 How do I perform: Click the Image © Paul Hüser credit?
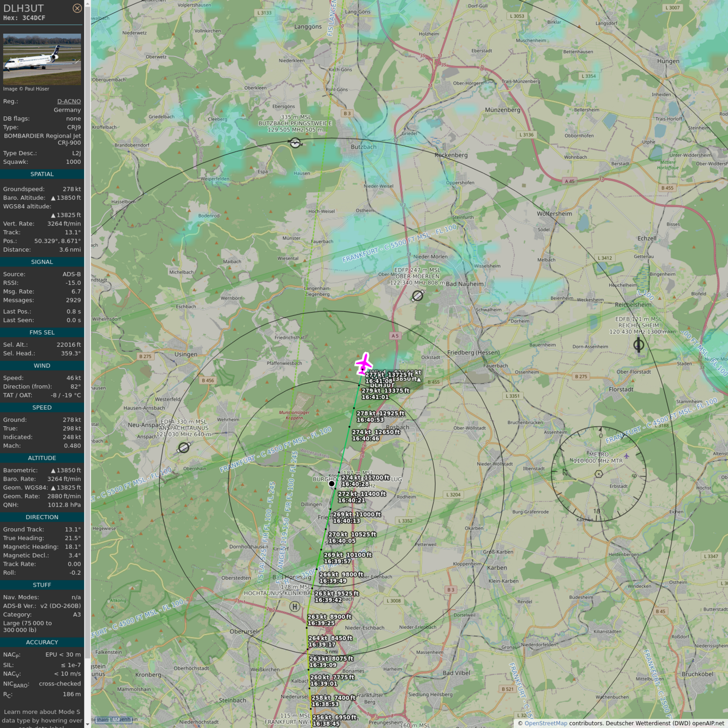point(26,89)
